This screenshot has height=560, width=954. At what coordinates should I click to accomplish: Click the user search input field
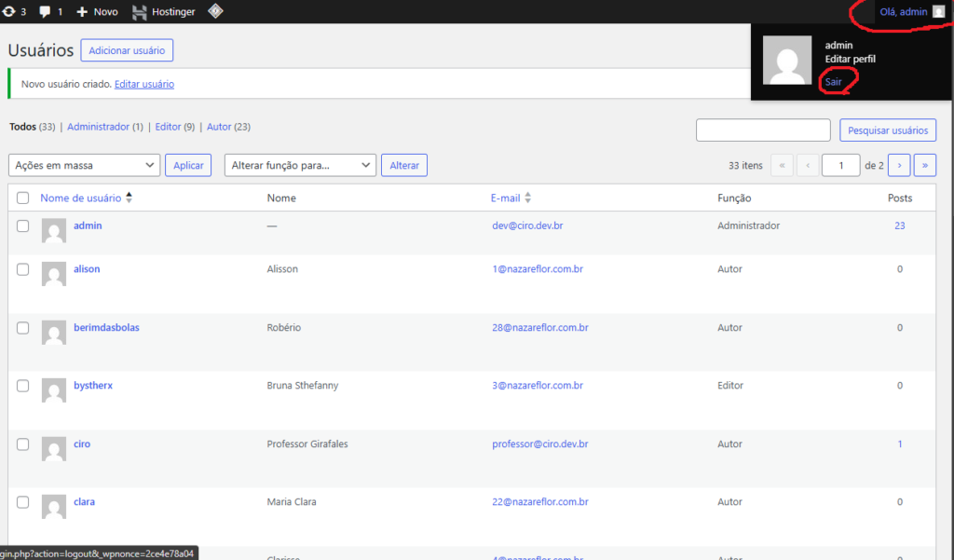[763, 130]
